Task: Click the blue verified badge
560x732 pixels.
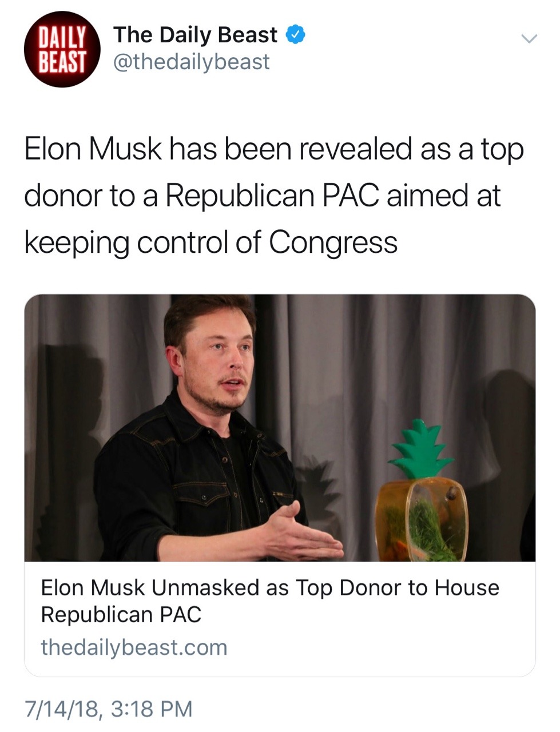Action: coord(295,35)
